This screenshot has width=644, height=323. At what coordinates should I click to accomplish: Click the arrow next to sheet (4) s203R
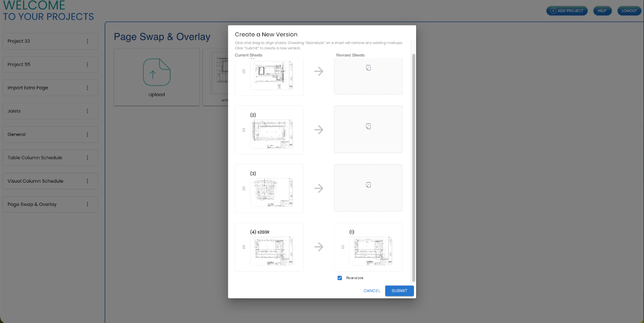tap(319, 247)
